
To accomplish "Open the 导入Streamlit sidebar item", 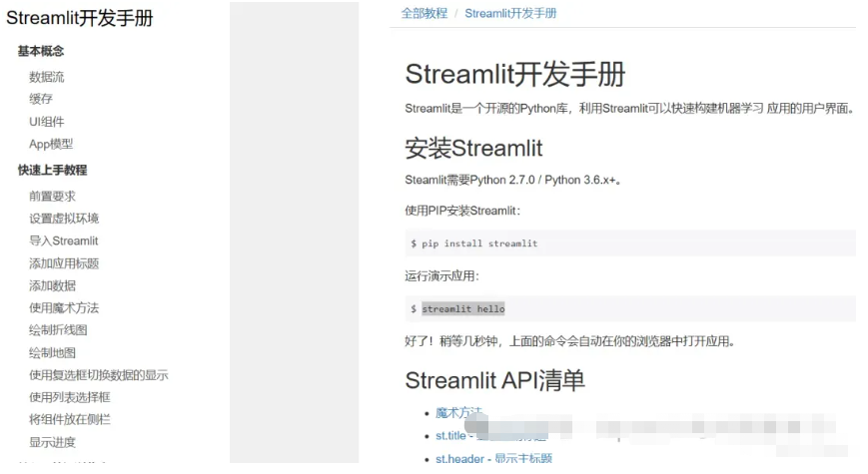I will [x=64, y=240].
